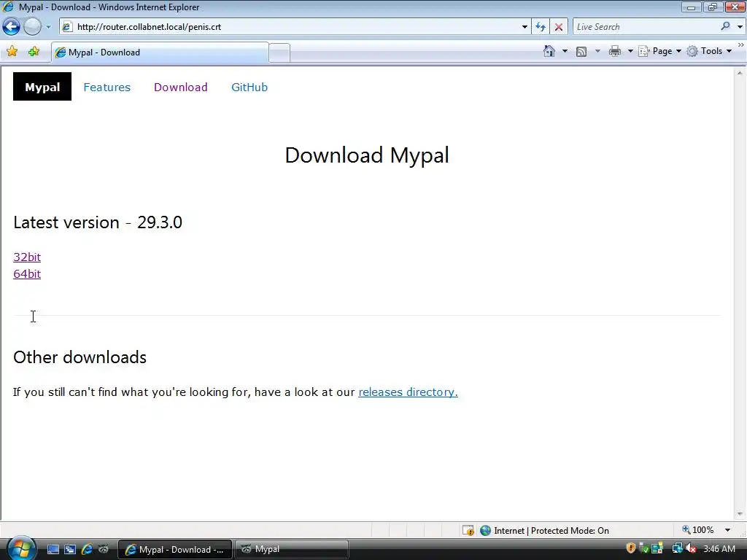Click the network connection tray icon
Image resolution: width=747 pixels, height=560 pixels.
[x=677, y=548]
